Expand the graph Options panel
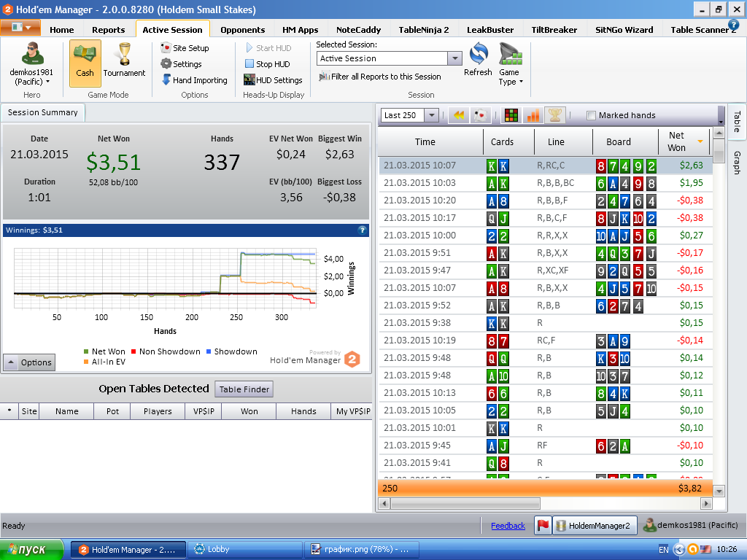 coord(29,362)
